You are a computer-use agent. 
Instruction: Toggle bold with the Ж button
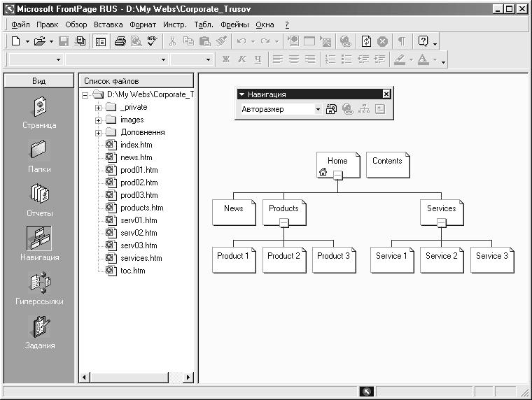[x=225, y=59]
